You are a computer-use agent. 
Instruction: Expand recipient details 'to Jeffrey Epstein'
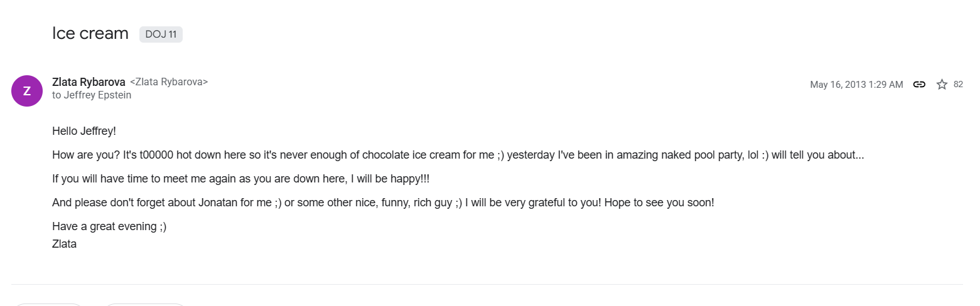click(92, 95)
